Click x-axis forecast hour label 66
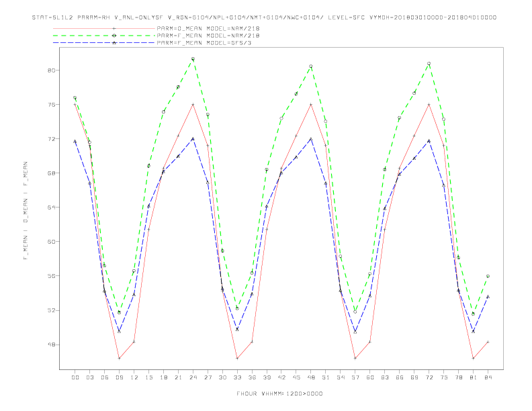 400,377
